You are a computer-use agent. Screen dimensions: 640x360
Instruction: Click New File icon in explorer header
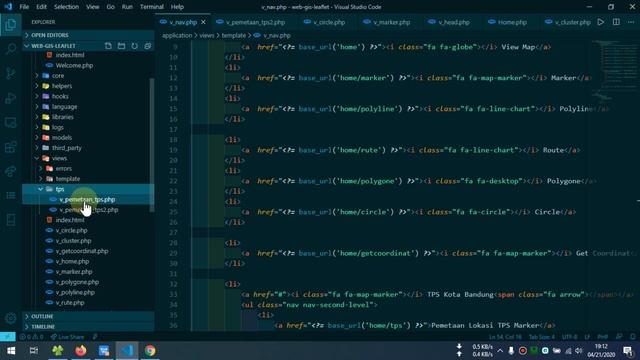pyautogui.click(x=108, y=46)
